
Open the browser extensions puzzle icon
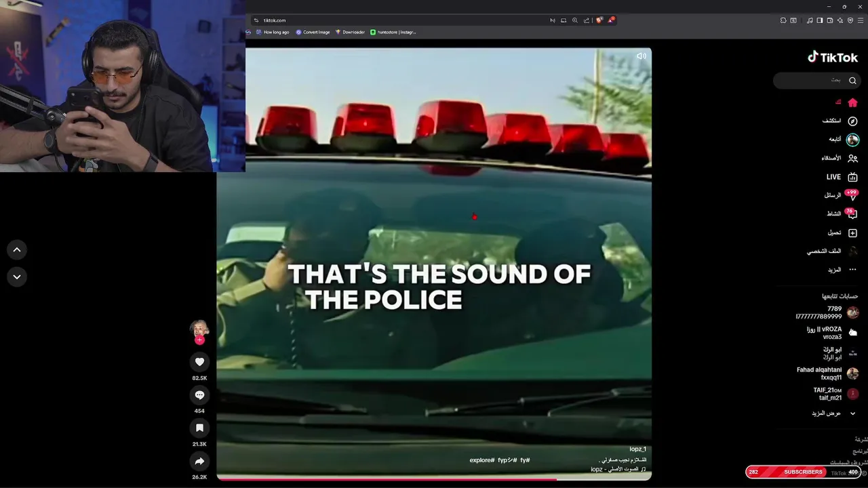pyautogui.click(x=783, y=20)
